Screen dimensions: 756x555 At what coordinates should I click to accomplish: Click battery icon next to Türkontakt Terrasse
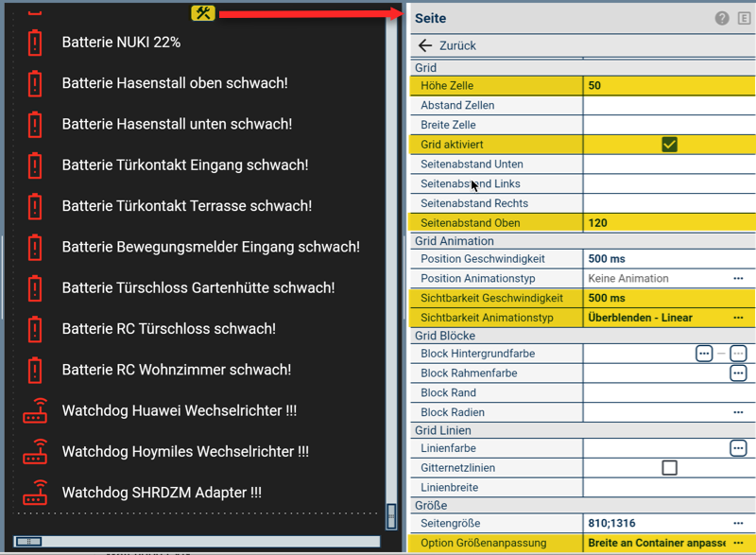(x=35, y=206)
